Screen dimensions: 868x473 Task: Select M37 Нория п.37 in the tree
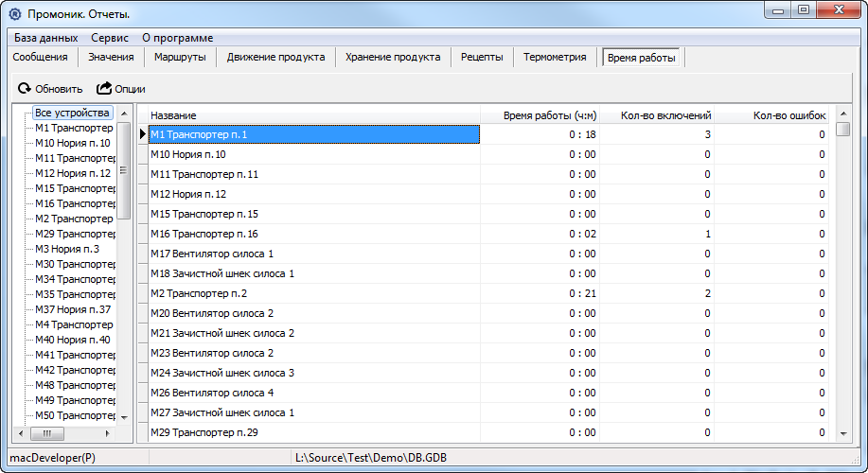coord(73,309)
